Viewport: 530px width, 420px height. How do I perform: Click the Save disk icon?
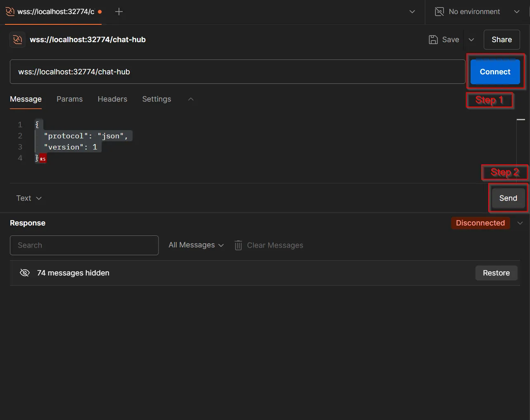pos(433,40)
